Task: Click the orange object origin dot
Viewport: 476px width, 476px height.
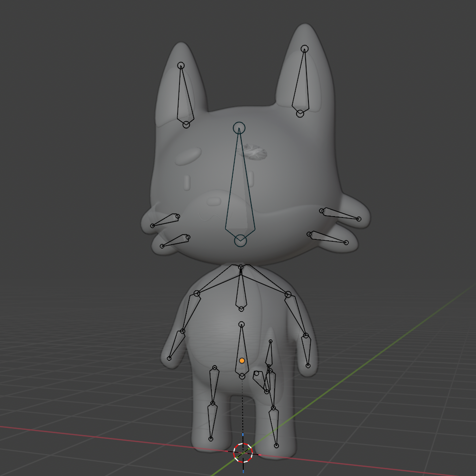Action: pyautogui.click(x=242, y=361)
